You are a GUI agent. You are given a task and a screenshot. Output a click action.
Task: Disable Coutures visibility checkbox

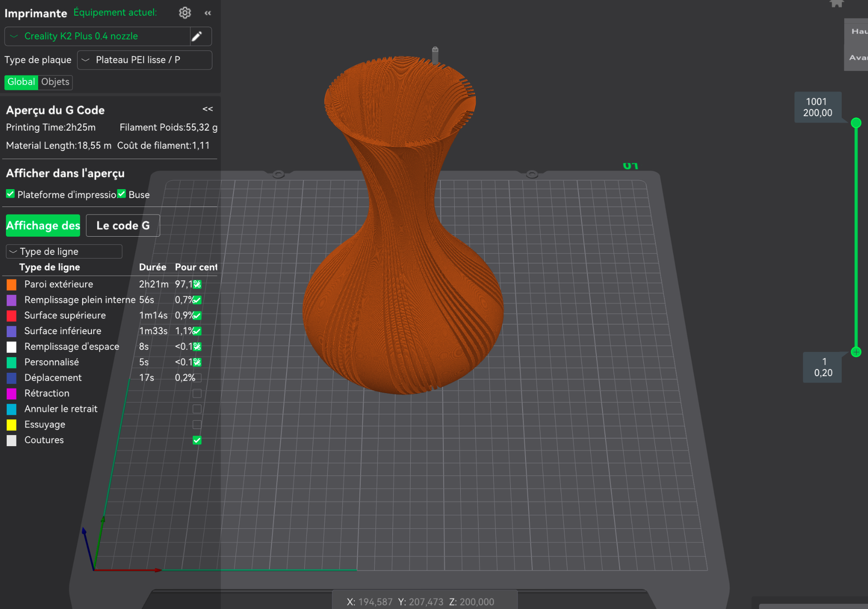[x=197, y=440]
